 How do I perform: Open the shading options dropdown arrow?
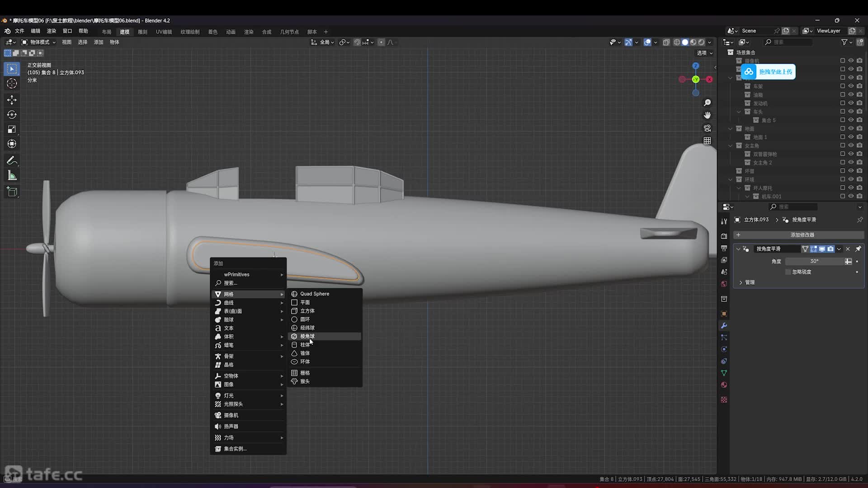click(710, 42)
